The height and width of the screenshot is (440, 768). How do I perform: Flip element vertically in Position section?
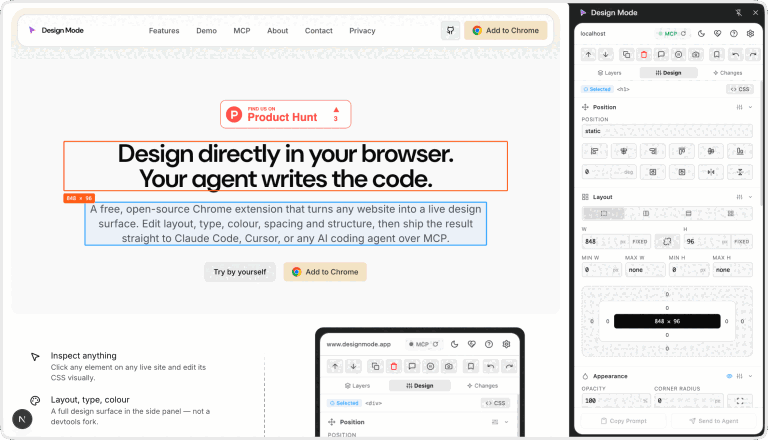click(x=740, y=172)
